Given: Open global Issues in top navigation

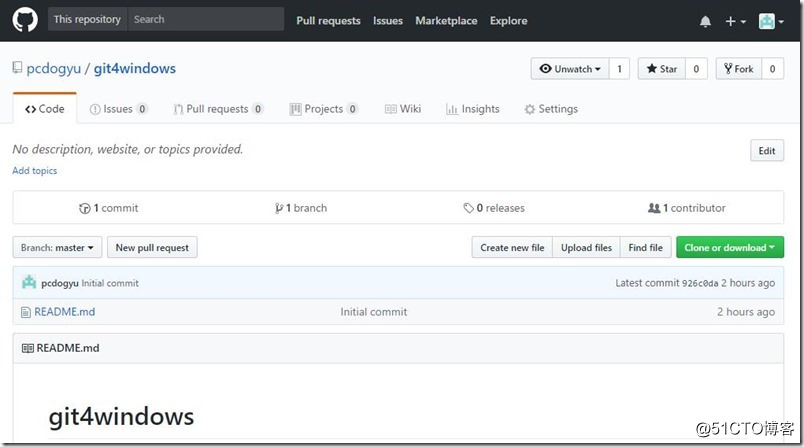Looking at the screenshot, I should pyautogui.click(x=388, y=21).
